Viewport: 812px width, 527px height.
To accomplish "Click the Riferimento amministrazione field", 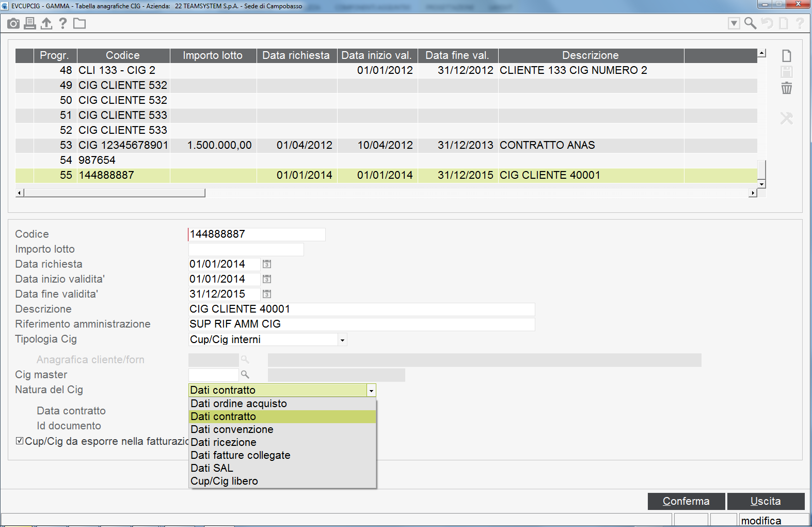I will coord(361,324).
